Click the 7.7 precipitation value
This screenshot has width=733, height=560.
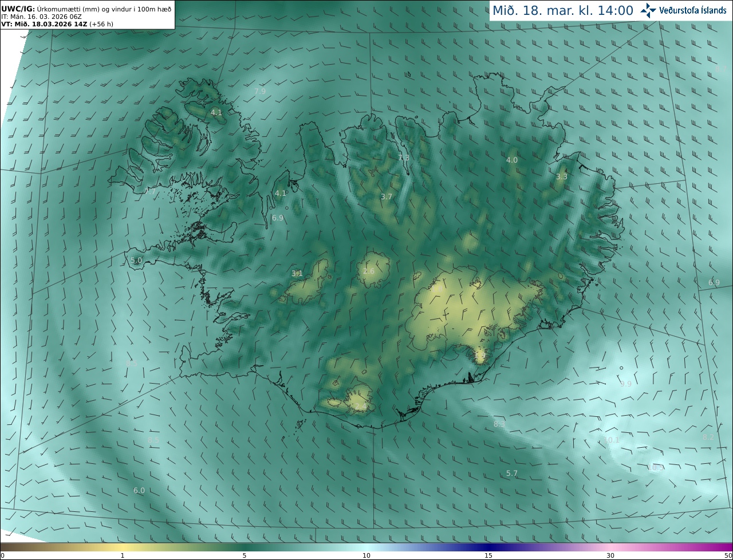click(x=151, y=192)
